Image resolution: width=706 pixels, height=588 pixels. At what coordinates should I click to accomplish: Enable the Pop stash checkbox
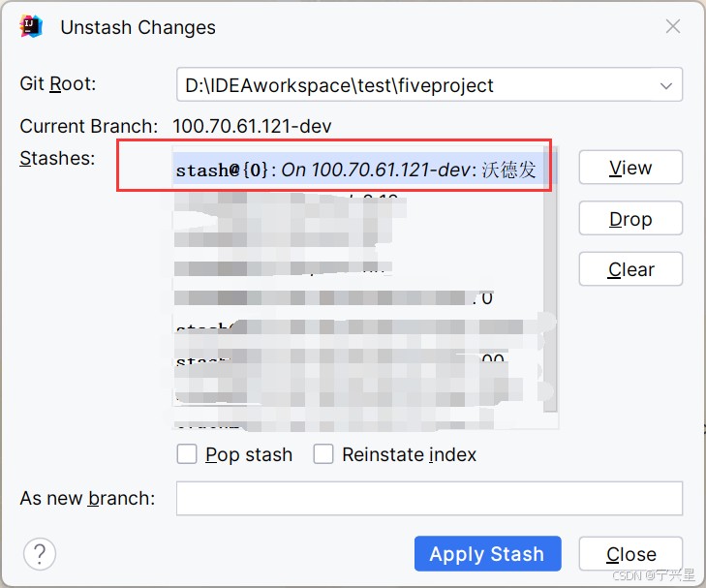click(x=186, y=453)
